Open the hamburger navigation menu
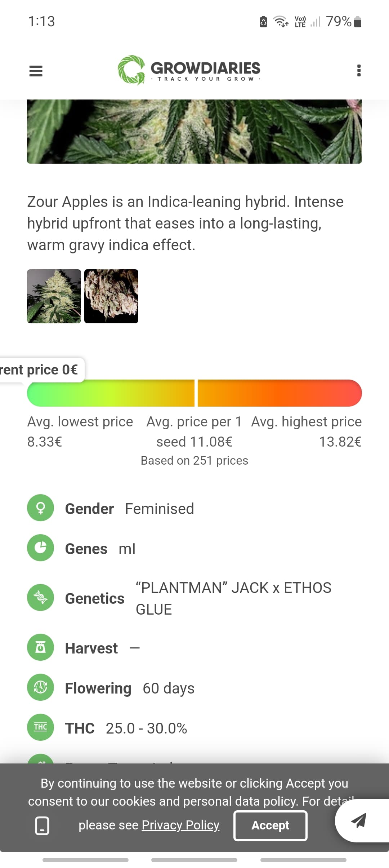This screenshot has height=868, width=389. click(36, 71)
